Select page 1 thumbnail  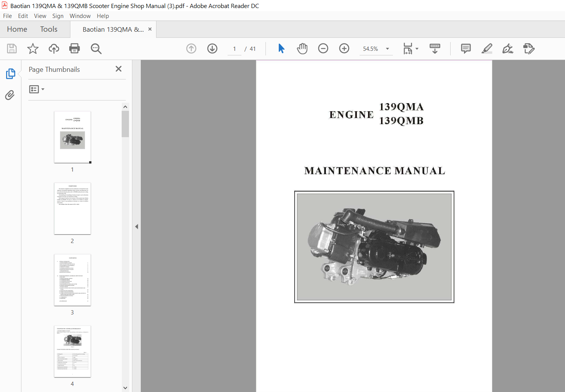72,137
